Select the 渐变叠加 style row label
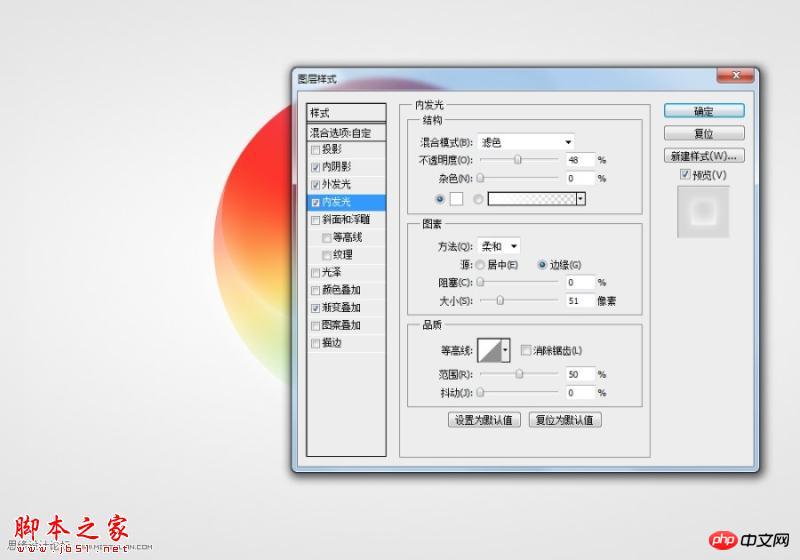The image size is (800, 560). [341, 308]
